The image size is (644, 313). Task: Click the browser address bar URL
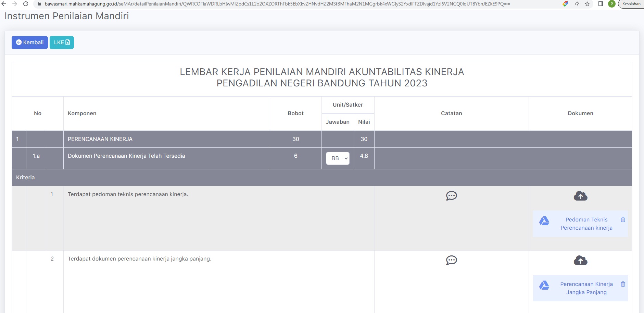tap(274, 4)
